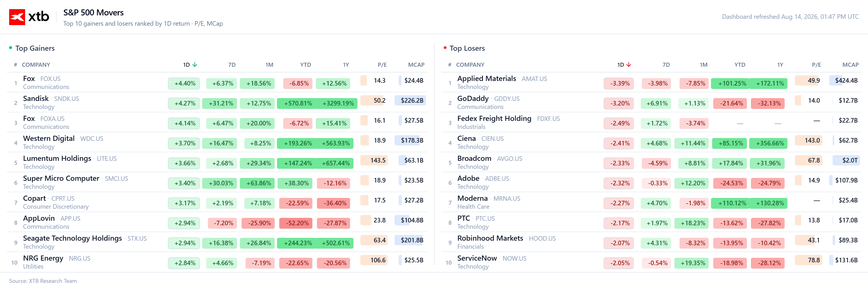
Task: Click the 1D sort arrow in Top Gainers
Action: click(195, 65)
